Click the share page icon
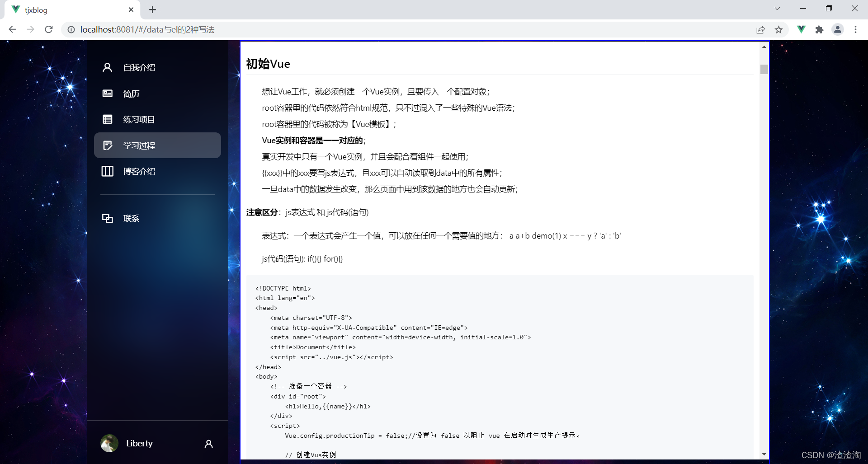Screen dimensions: 868x464 760,29
